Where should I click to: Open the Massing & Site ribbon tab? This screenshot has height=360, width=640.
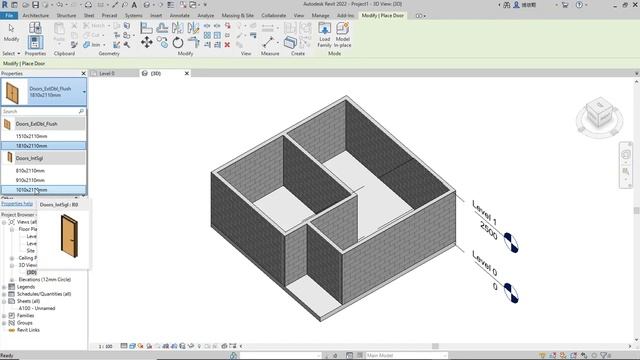(x=238, y=16)
